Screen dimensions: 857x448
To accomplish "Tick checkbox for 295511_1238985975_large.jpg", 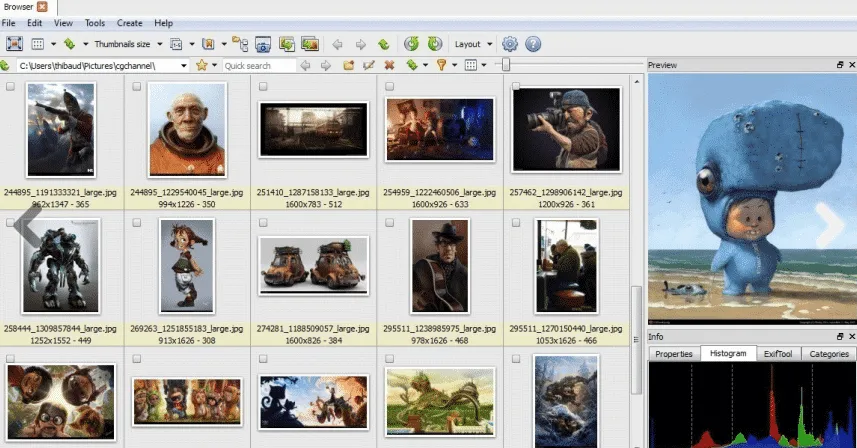I will pos(389,222).
